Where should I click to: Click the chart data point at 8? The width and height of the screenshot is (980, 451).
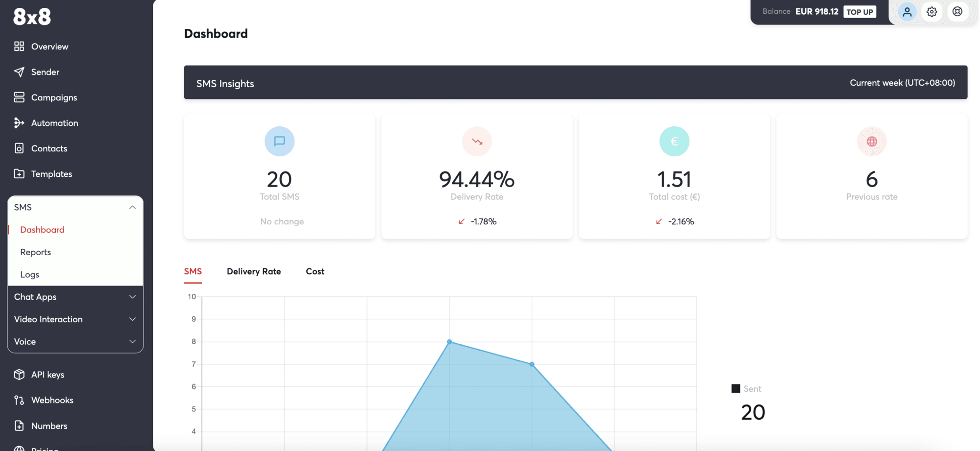(449, 342)
